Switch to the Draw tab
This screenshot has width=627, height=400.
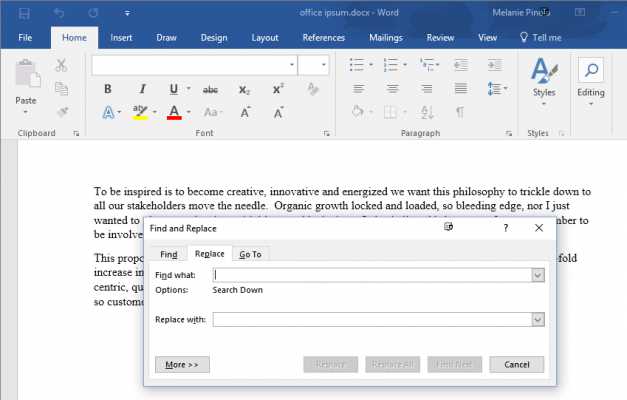click(x=166, y=38)
